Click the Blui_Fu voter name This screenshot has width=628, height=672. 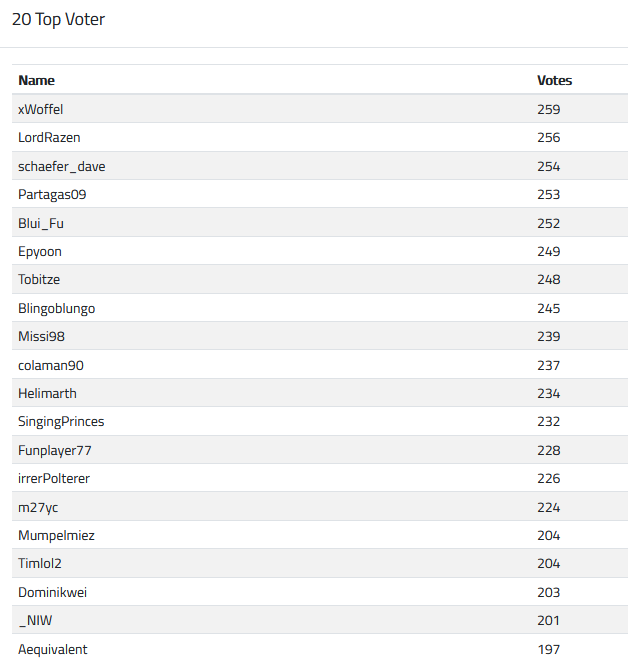point(41,223)
